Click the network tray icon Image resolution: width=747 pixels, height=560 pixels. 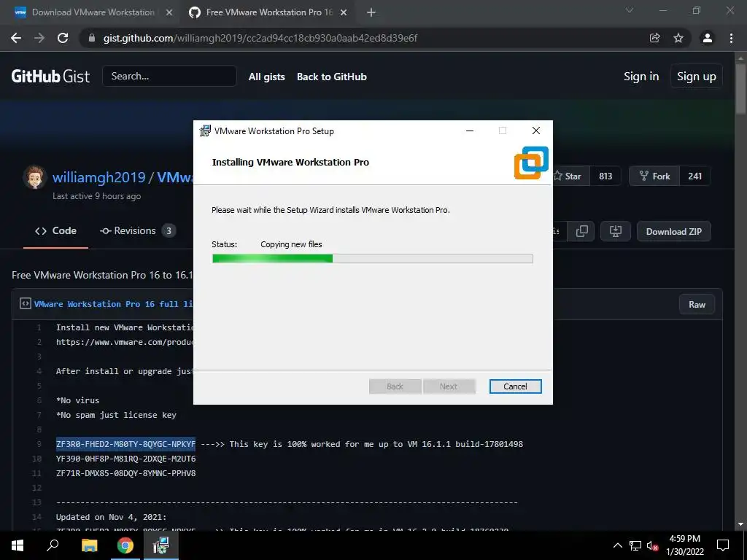tap(635, 545)
